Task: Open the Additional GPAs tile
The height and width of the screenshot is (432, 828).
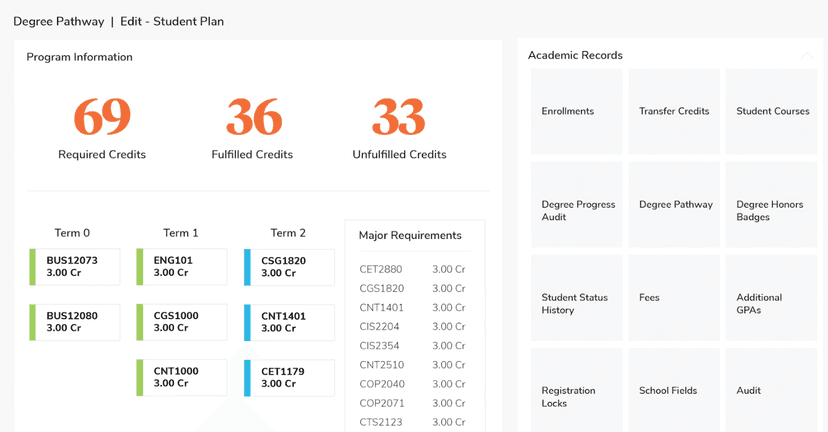Action: pos(772,303)
